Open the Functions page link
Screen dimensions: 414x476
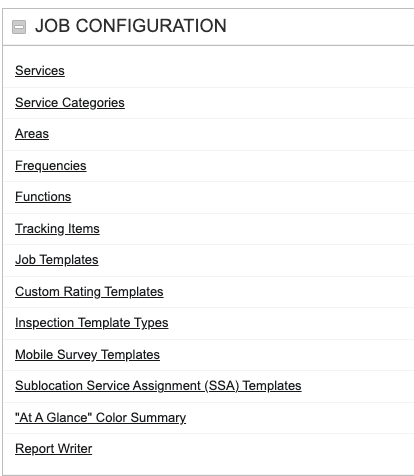(x=43, y=197)
